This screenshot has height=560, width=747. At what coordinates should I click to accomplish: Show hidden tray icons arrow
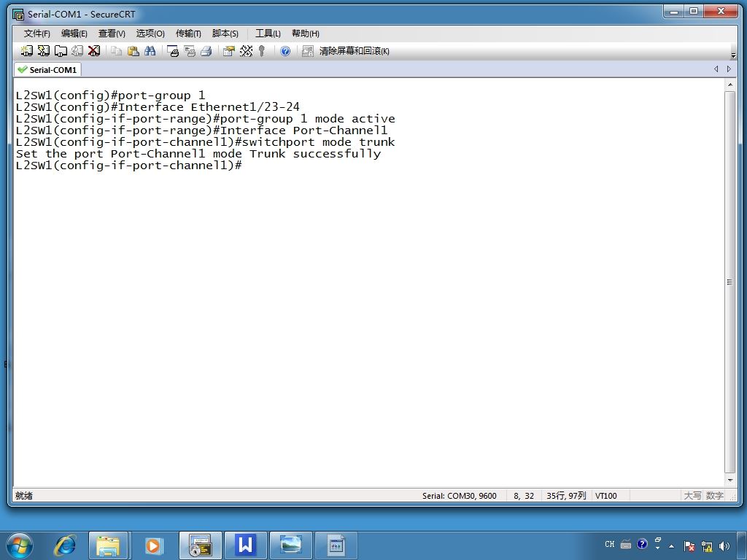pos(672,546)
